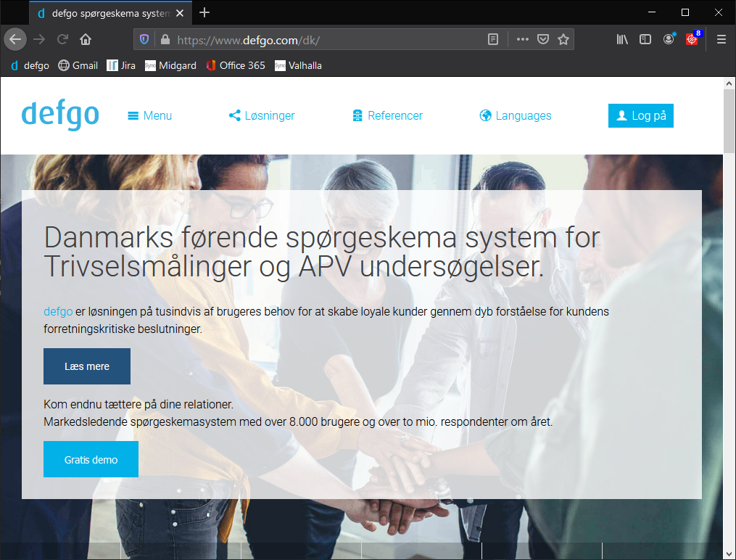Expand the defgo site Menu

point(150,115)
